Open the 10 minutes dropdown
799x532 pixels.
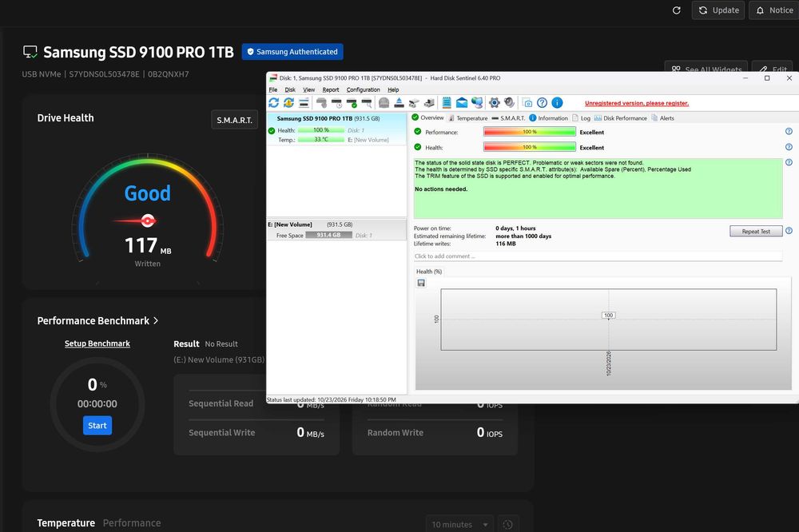click(459, 524)
